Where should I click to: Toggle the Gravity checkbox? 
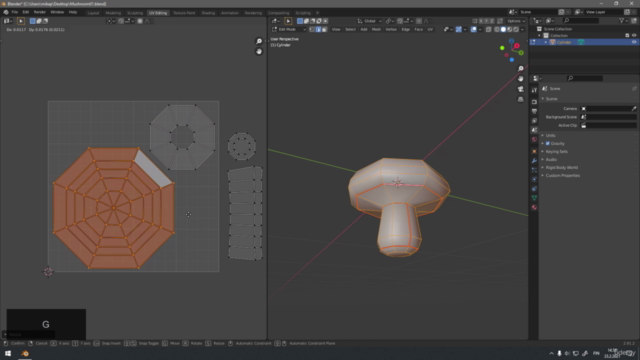click(x=548, y=144)
